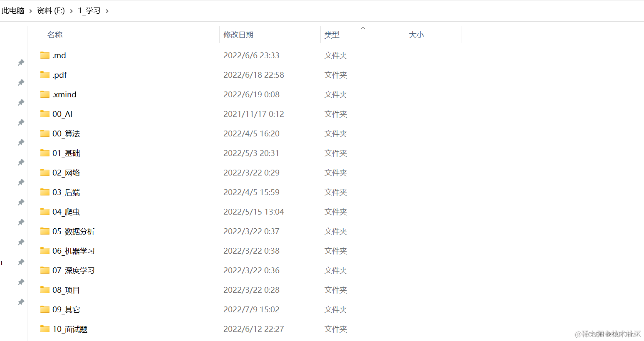Click the 05_数据分析 folder name
This screenshot has width=644, height=341.
tap(74, 232)
